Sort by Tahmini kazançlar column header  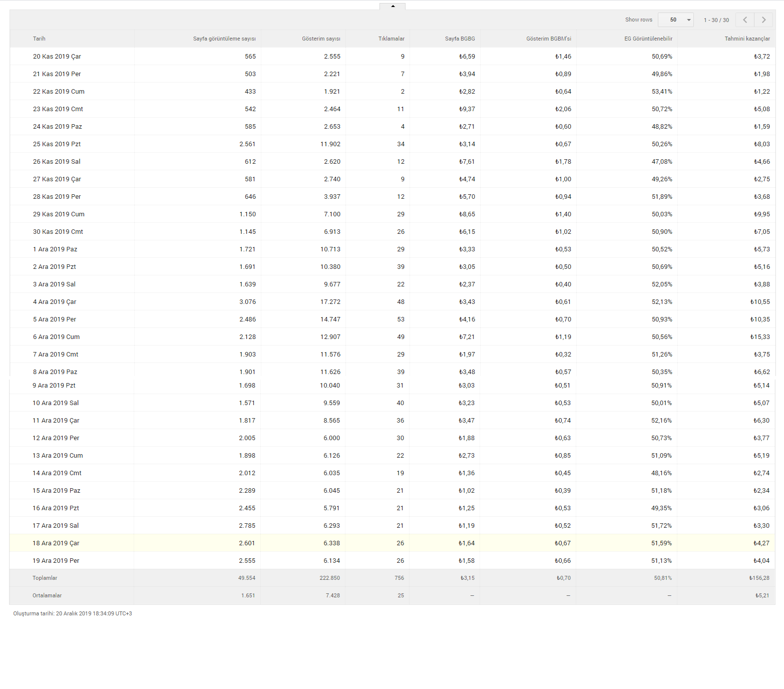click(747, 39)
